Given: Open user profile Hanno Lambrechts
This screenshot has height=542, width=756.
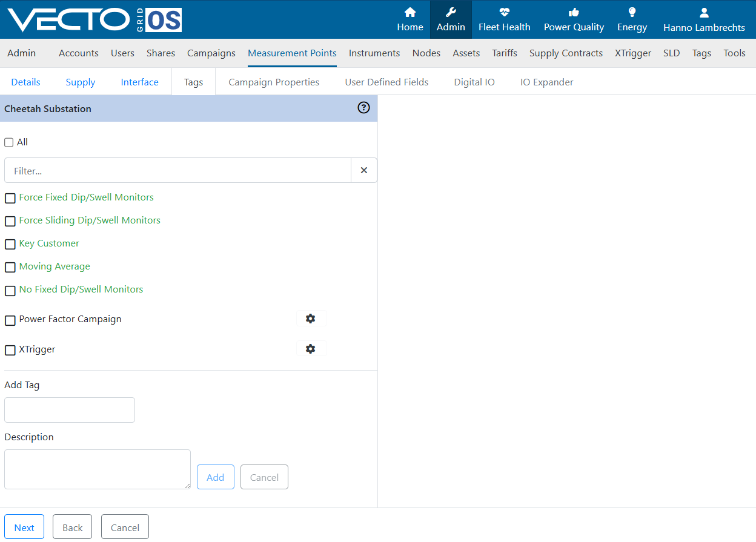Looking at the screenshot, I should (x=704, y=19).
